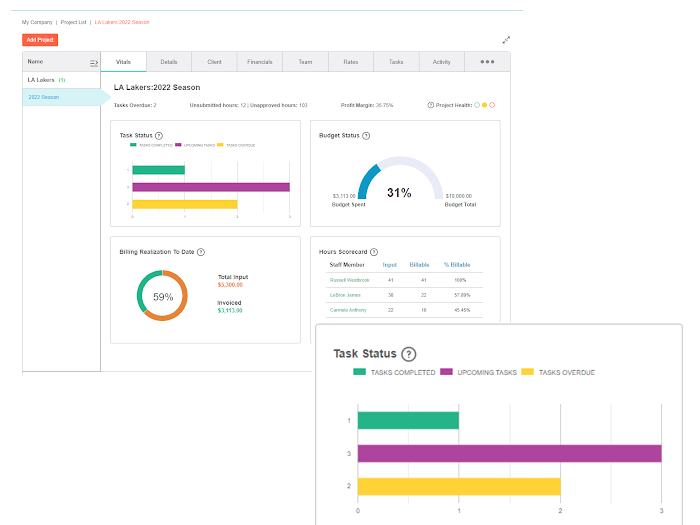Click yellow overdue bar in enlarged chart
Viewport: 700px width, 525px height.
tap(459, 487)
